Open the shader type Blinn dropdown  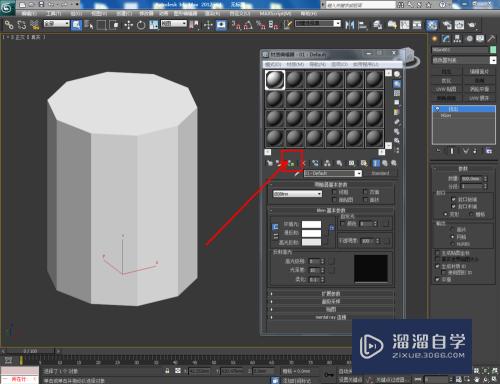pyautogui.click(x=297, y=194)
